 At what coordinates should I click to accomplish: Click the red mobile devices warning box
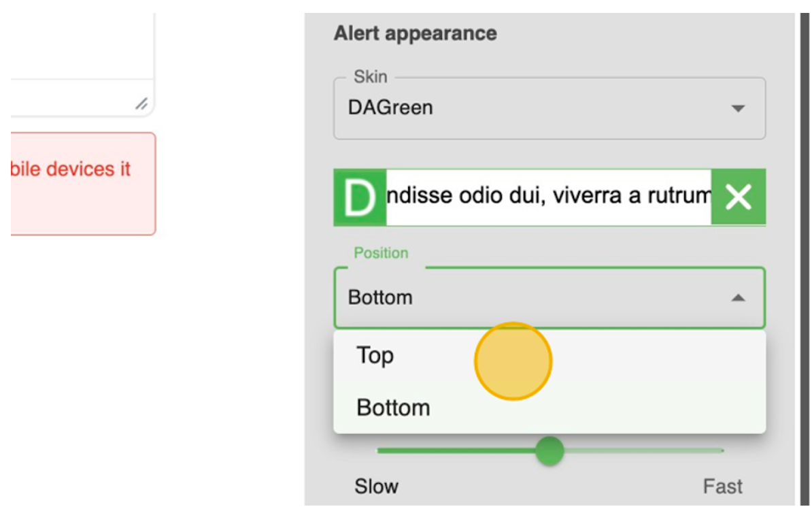click(x=83, y=184)
